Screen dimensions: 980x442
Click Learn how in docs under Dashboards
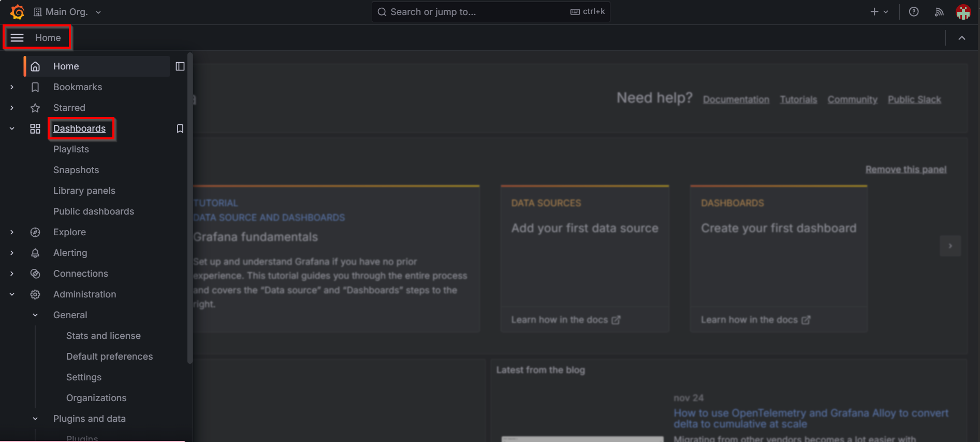755,320
